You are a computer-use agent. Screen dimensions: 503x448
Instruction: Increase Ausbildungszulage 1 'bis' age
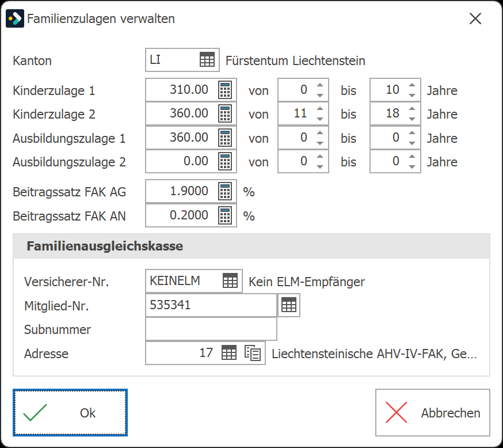pyautogui.click(x=412, y=133)
